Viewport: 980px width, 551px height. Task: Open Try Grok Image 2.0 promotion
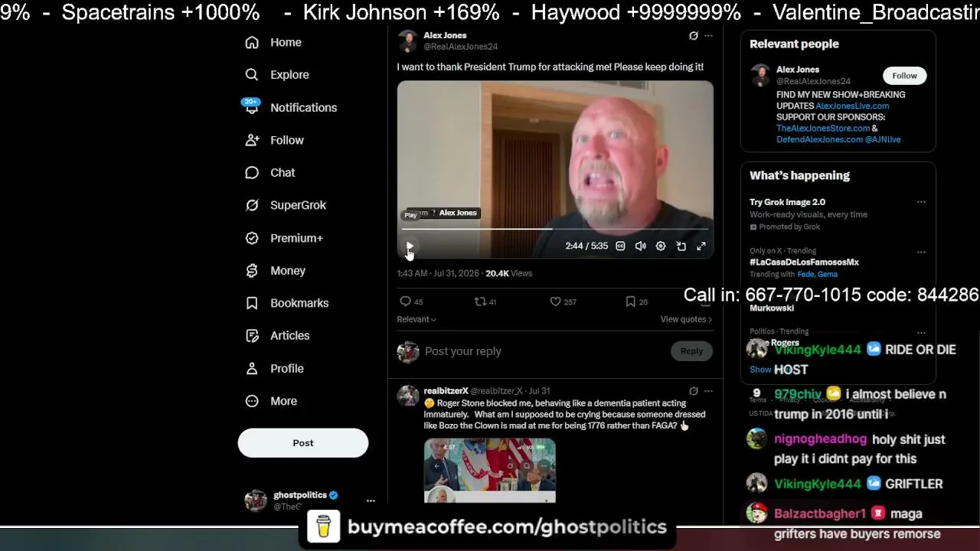pyautogui.click(x=787, y=202)
